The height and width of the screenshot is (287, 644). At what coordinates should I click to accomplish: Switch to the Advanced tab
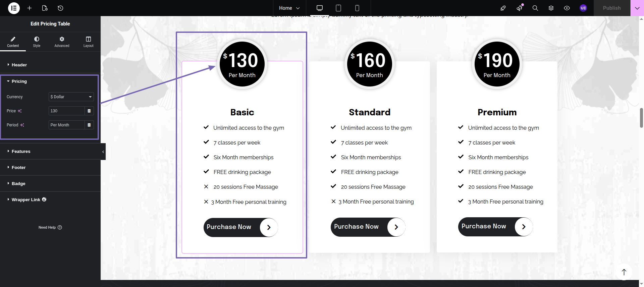pos(62,42)
